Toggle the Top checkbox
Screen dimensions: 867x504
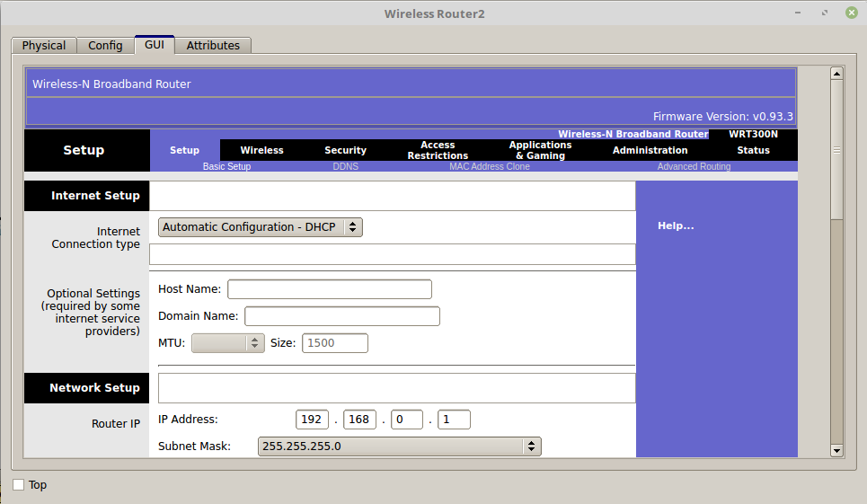pos(19,484)
